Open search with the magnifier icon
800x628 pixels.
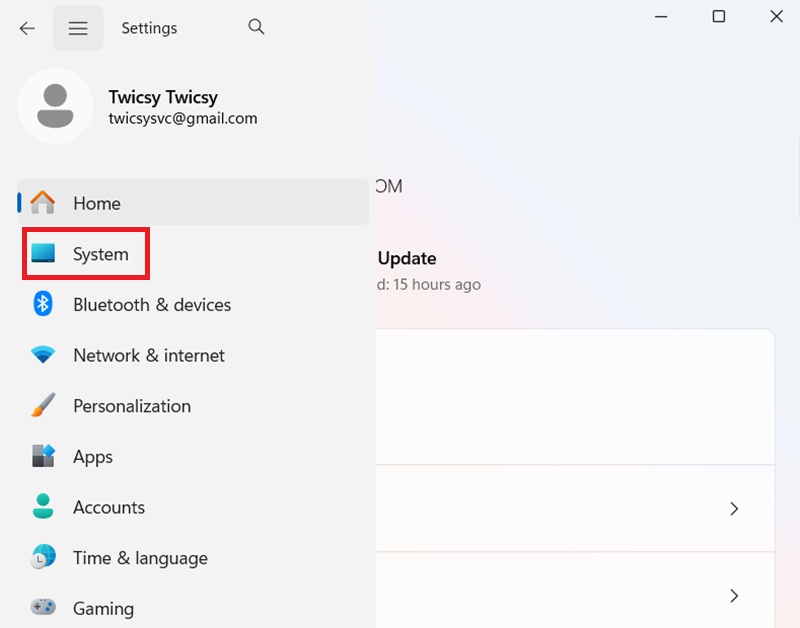click(x=256, y=27)
